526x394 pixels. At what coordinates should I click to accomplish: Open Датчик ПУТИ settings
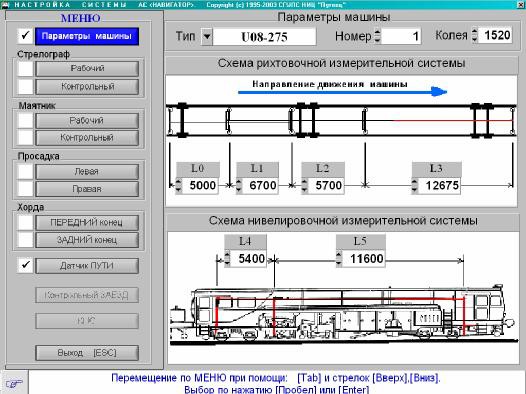[87, 266]
